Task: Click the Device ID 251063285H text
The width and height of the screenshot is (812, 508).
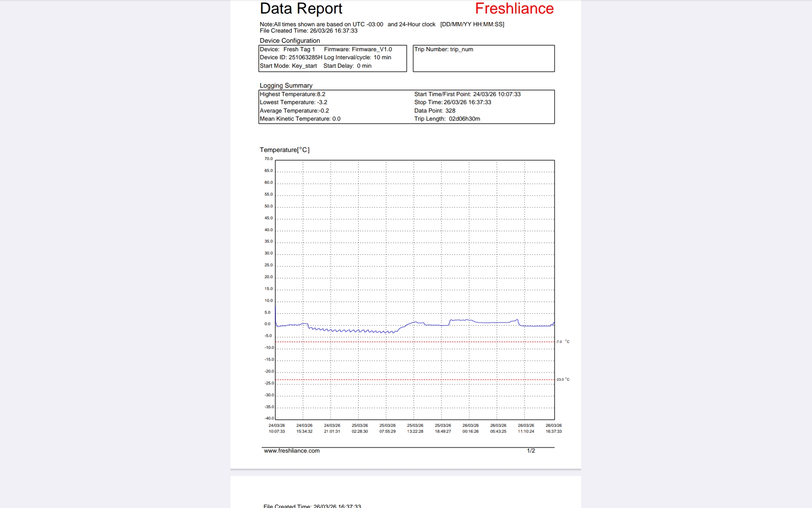Action: coord(291,58)
